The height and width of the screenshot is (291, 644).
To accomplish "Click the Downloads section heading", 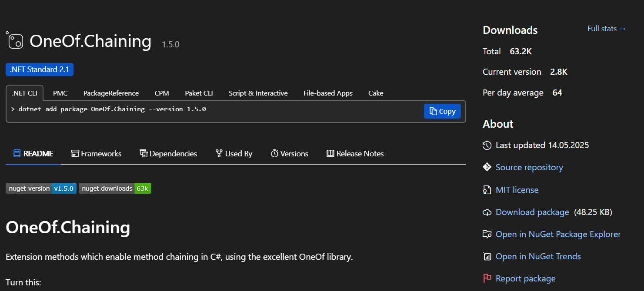I will (510, 30).
